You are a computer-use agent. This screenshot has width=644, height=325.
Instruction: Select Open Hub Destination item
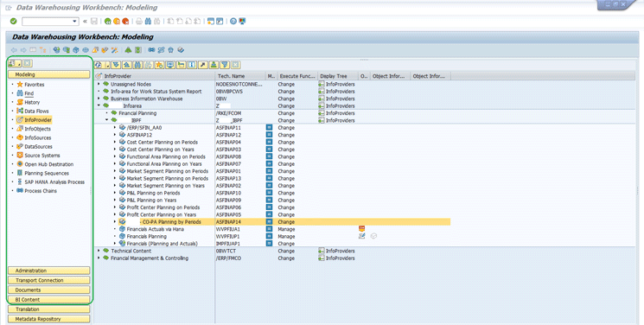pos(49,164)
